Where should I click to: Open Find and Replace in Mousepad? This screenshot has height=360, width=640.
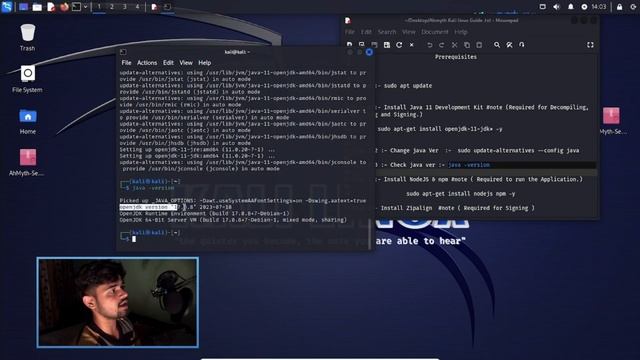click(509, 45)
